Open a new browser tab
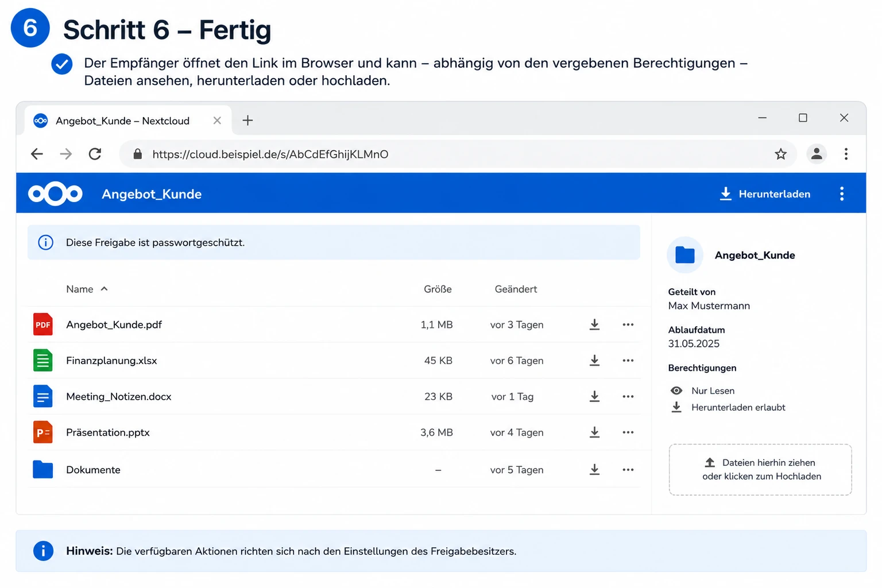 click(247, 121)
